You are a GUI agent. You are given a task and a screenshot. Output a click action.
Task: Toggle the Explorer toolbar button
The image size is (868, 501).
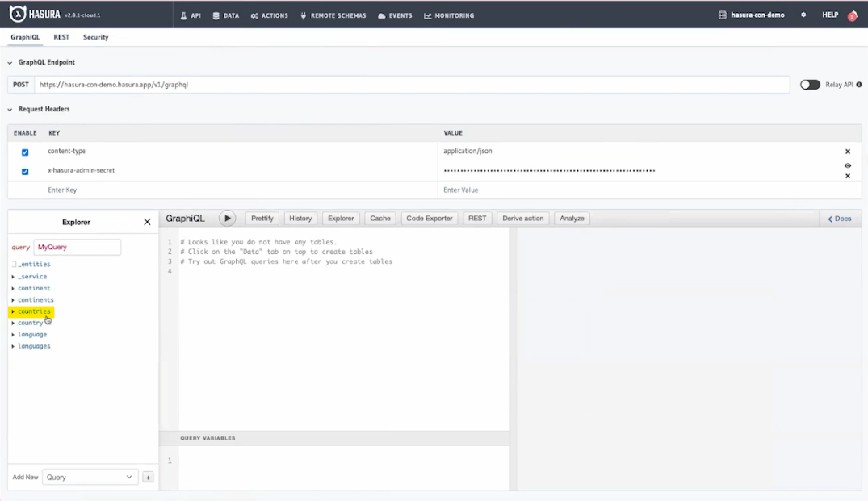coord(341,219)
